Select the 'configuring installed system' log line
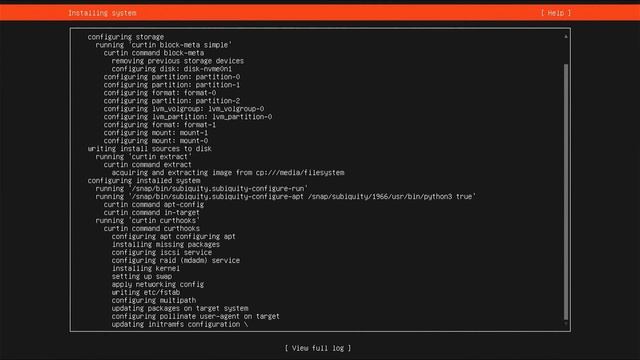The width and height of the screenshot is (640, 360). pyautogui.click(x=144, y=180)
